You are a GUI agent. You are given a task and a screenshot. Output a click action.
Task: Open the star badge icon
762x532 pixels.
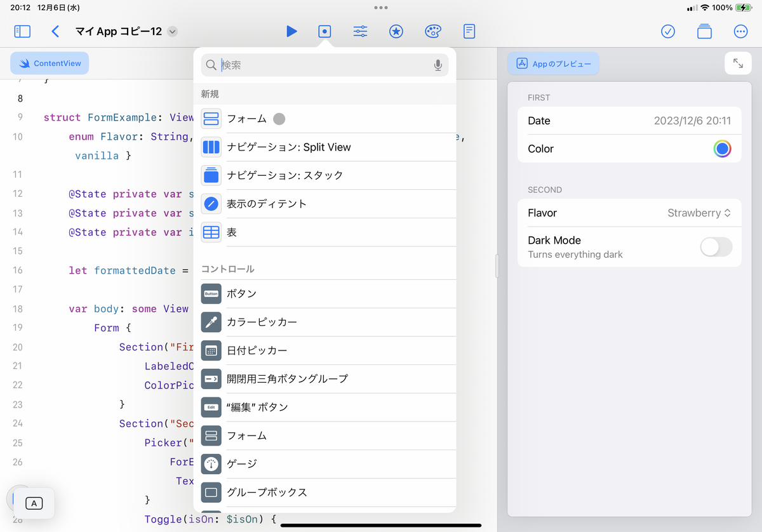396,31
